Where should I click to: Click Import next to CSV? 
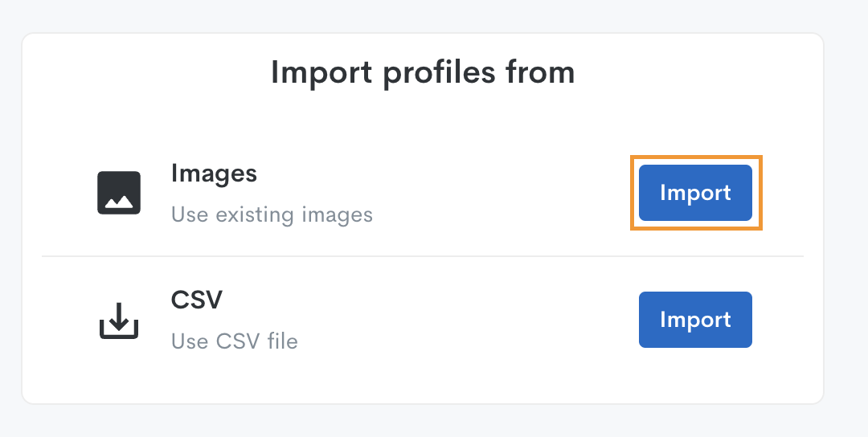point(695,320)
